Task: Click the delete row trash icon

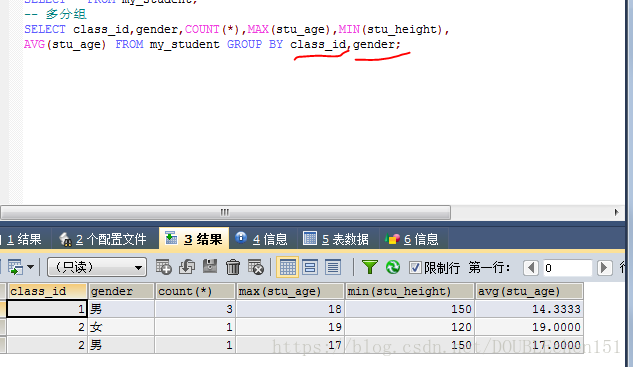Action: pyautogui.click(x=233, y=267)
